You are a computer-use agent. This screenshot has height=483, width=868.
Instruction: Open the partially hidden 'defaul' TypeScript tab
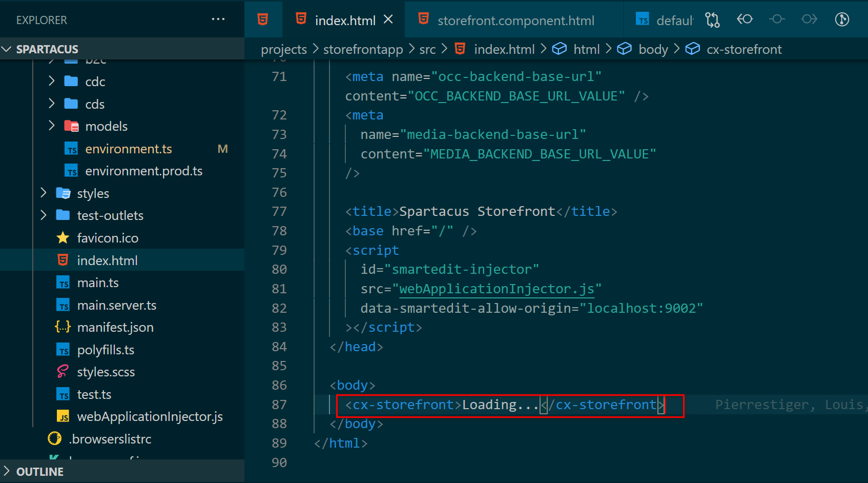(664, 21)
